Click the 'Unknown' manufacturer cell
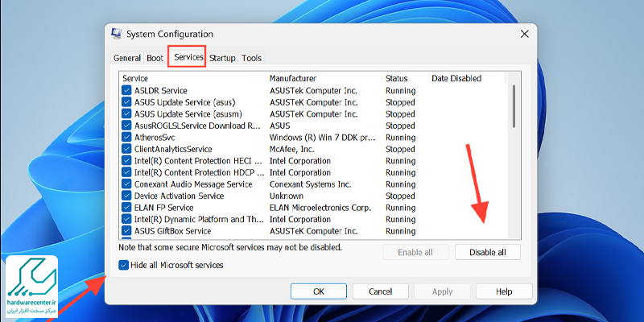The width and height of the screenshot is (644, 322). pyautogui.click(x=287, y=196)
